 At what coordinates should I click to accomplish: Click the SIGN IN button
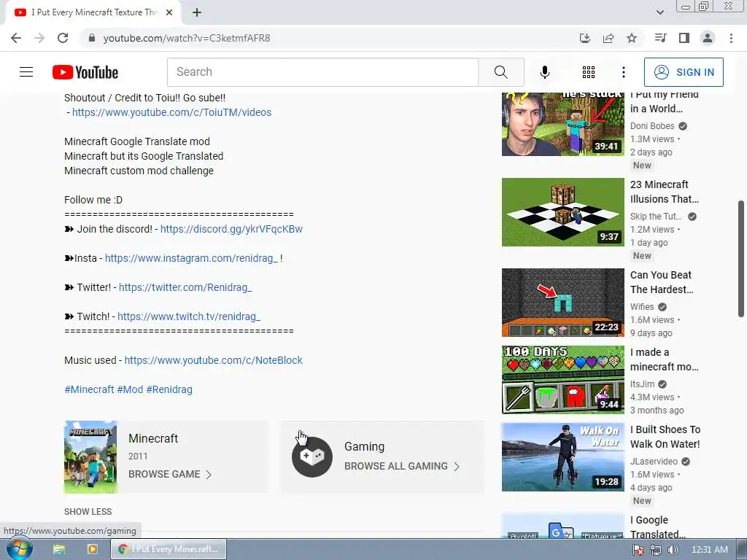pos(684,72)
